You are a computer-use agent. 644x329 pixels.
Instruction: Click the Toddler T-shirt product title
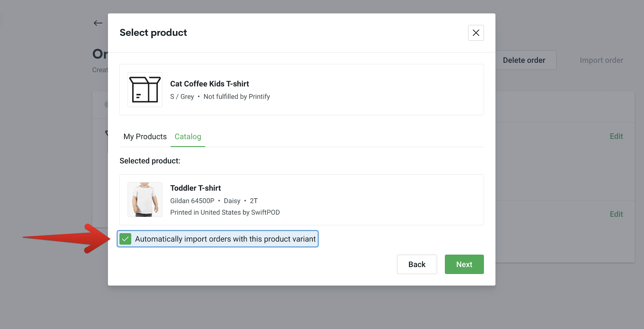[195, 188]
